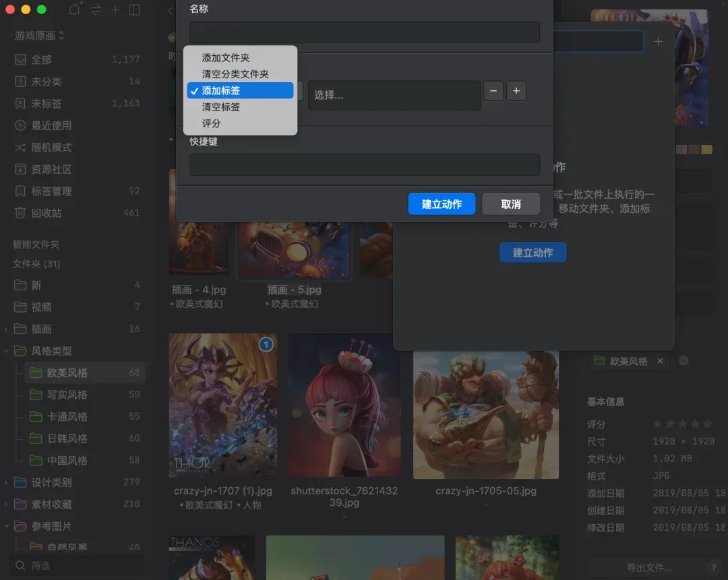The height and width of the screenshot is (580, 728).
Task: Select the 插画 - 5.jpg thumbnail
Action: pyautogui.click(x=294, y=251)
